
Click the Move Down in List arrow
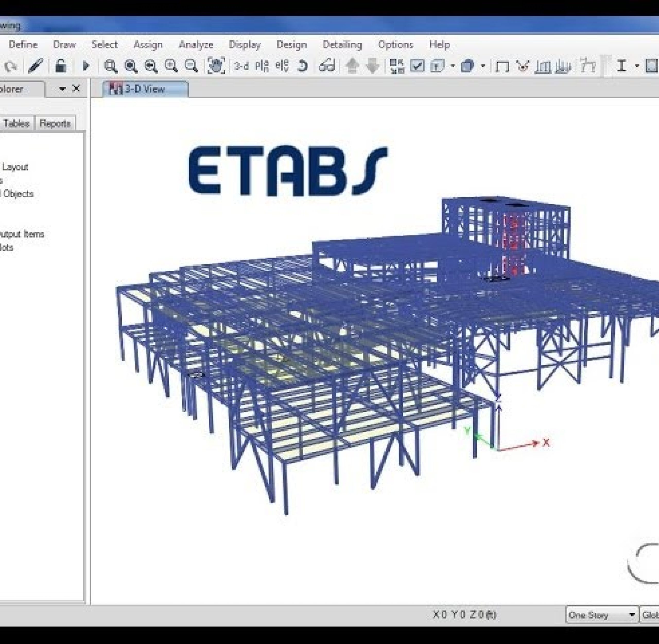pos(372,66)
